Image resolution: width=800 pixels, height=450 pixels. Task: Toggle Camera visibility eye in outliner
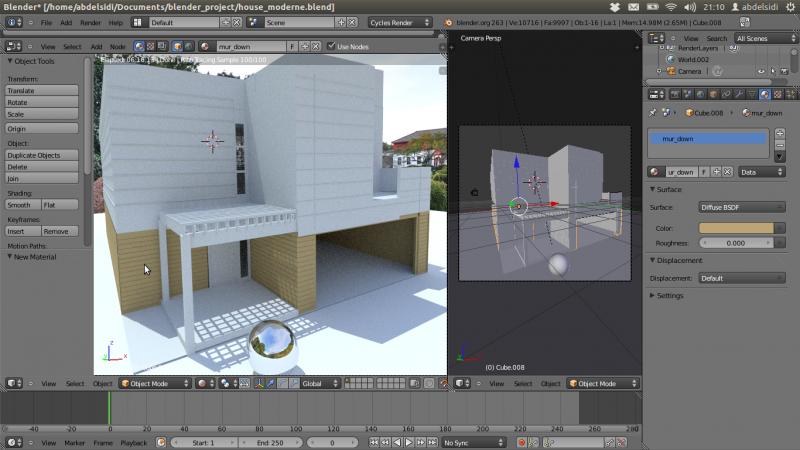coord(761,72)
